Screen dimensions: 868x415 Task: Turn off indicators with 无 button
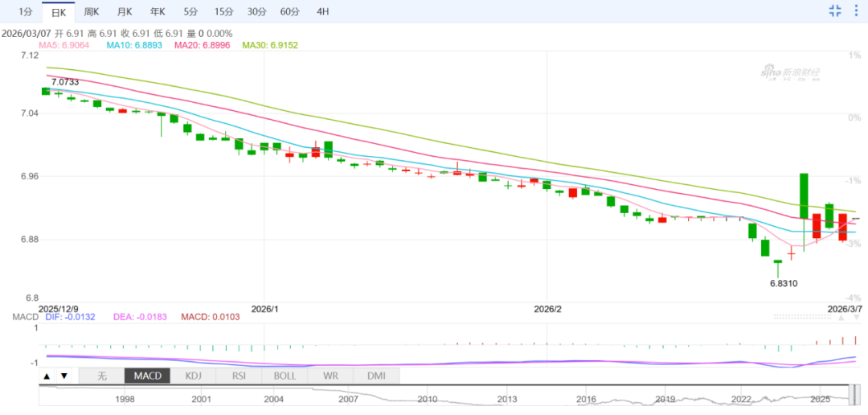(x=101, y=376)
